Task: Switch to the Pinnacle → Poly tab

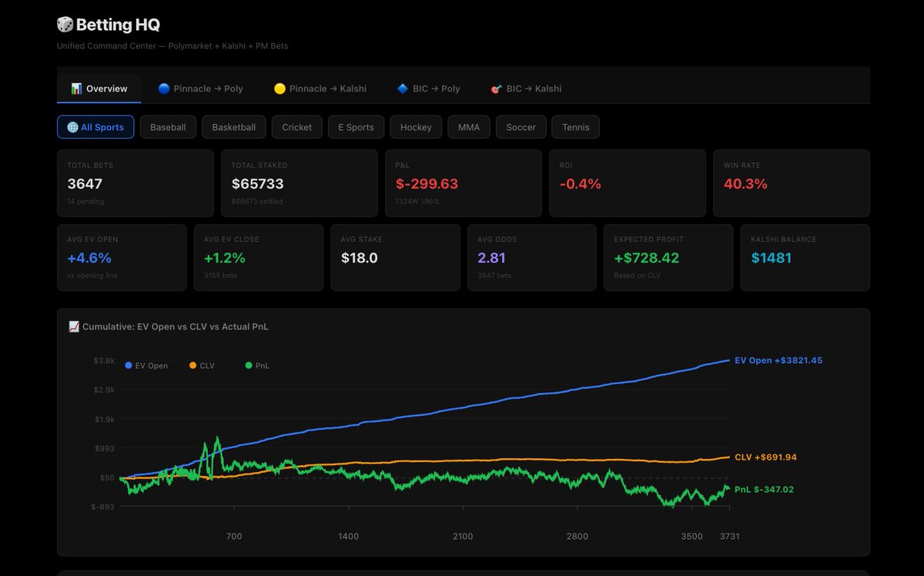Action: (x=200, y=89)
